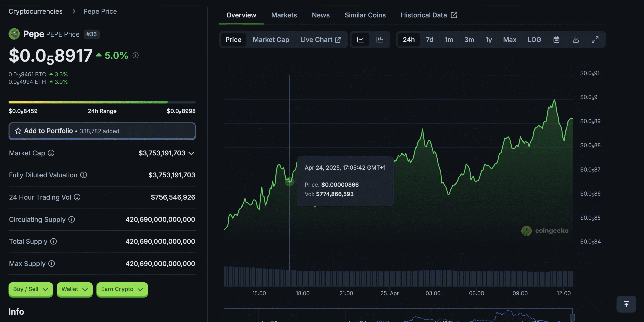
Task: Click external link icon on Live Chart
Action: (x=338, y=40)
